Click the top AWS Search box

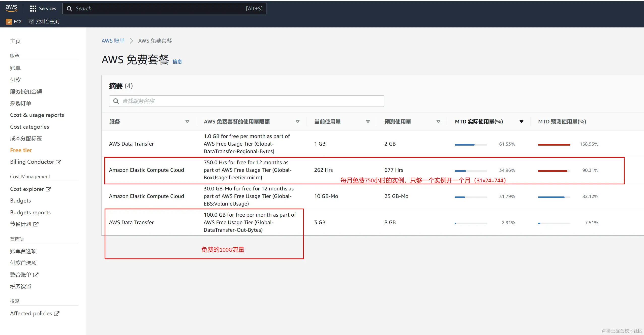[164, 9]
